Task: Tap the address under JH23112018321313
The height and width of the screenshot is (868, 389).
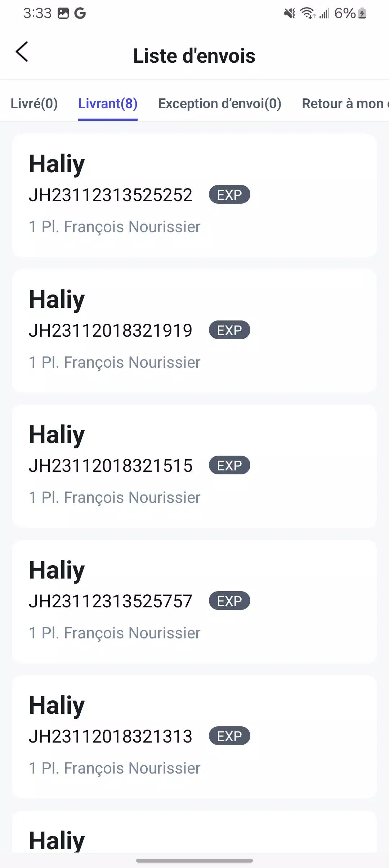Action: click(x=115, y=768)
